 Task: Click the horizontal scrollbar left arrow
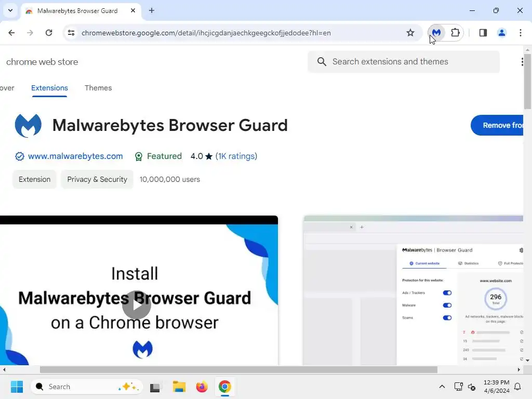pos(4,369)
